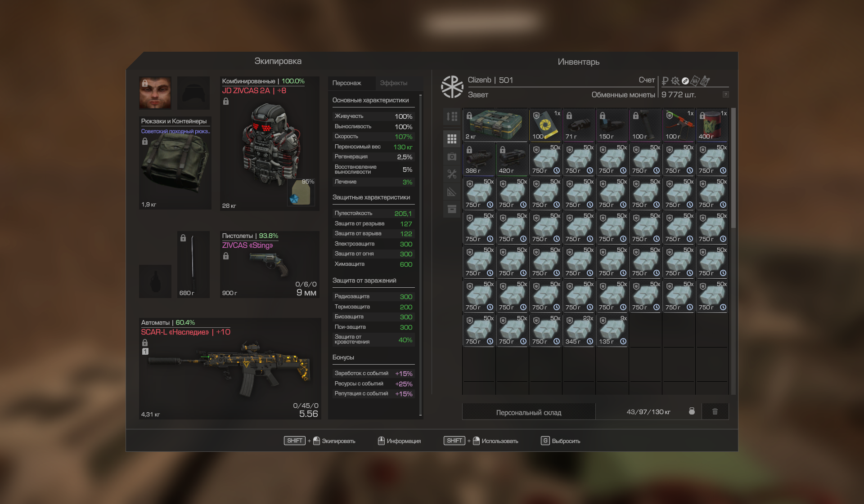The image size is (864, 504).
Task: Click the inventory grid scrollbar
Action: coord(733,168)
